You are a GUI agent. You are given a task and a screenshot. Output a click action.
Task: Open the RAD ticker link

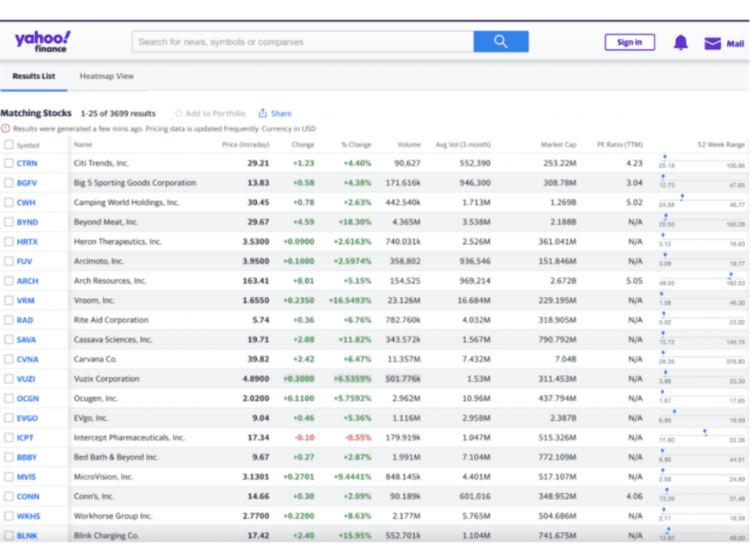click(x=25, y=320)
